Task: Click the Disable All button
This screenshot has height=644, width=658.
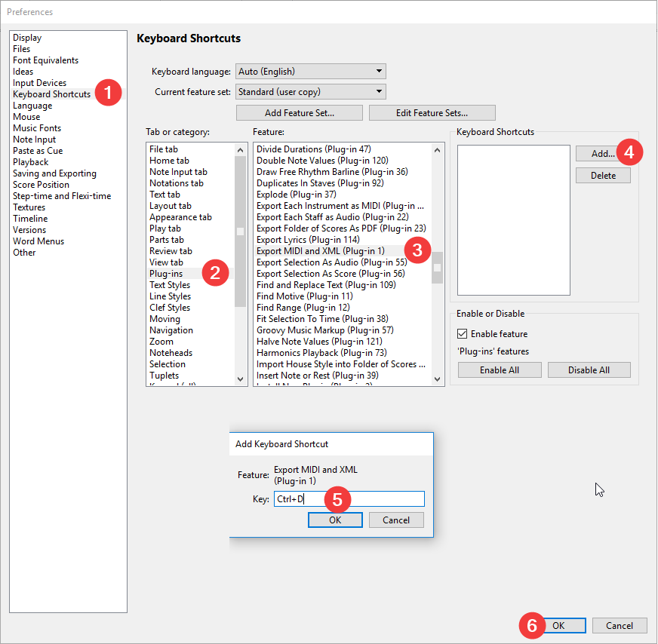Action: coord(589,370)
